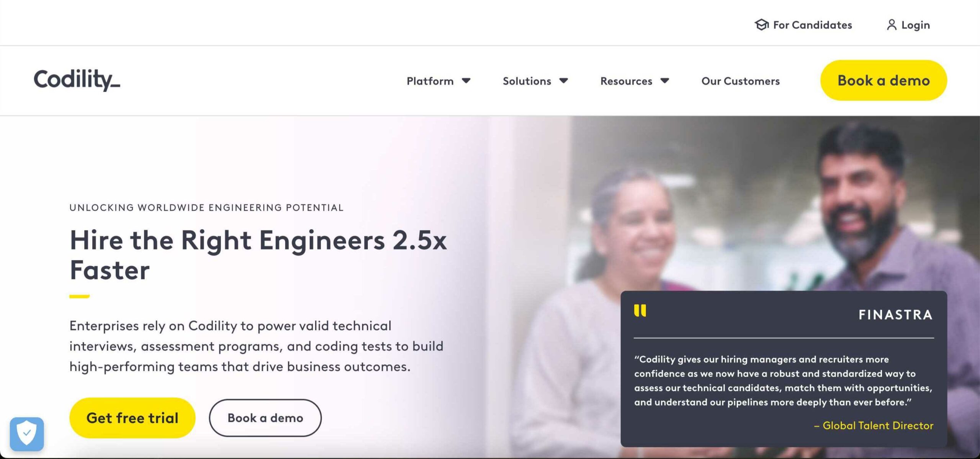Click the Platform dropdown chevron icon
The image size is (980, 459).
click(x=467, y=81)
